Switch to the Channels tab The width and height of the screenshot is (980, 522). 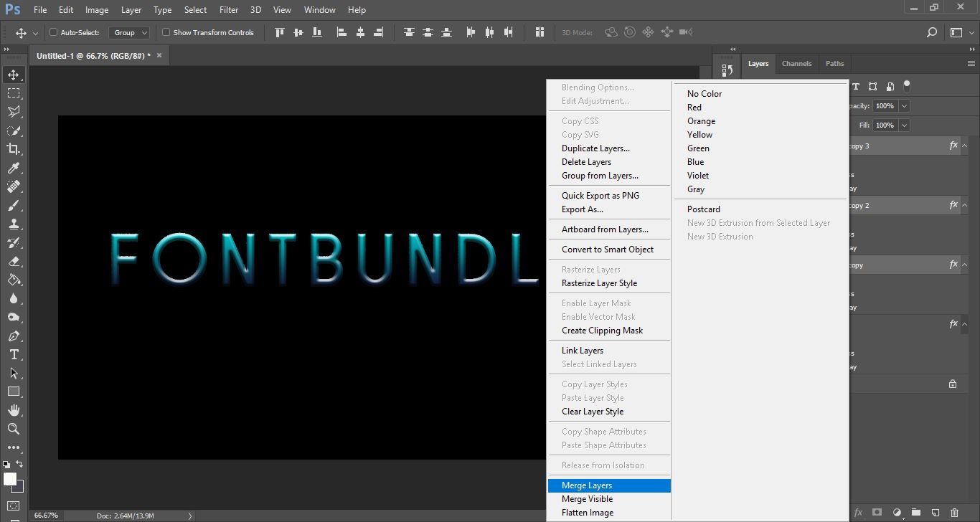[x=796, y=64]
